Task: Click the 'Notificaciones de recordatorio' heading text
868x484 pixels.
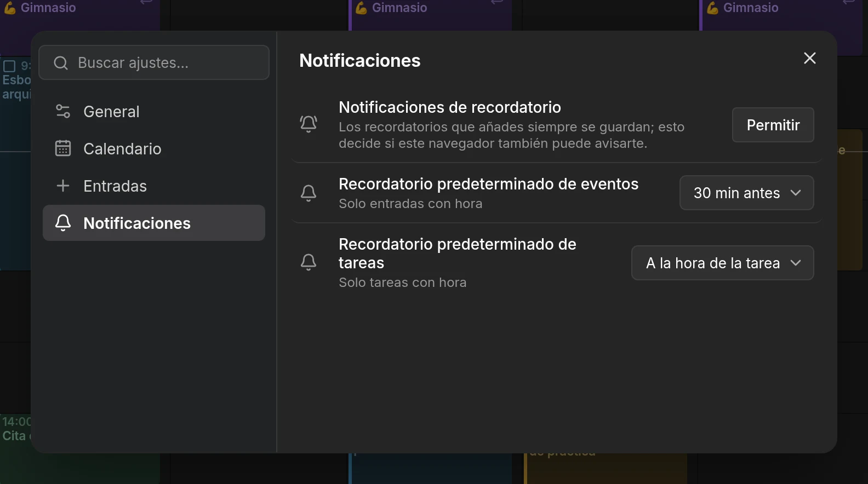Action: coord(450,107)
